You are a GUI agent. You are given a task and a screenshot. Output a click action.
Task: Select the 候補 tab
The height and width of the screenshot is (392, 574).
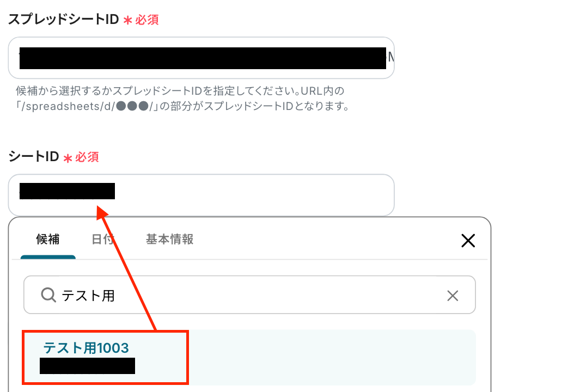pos(47,239)
